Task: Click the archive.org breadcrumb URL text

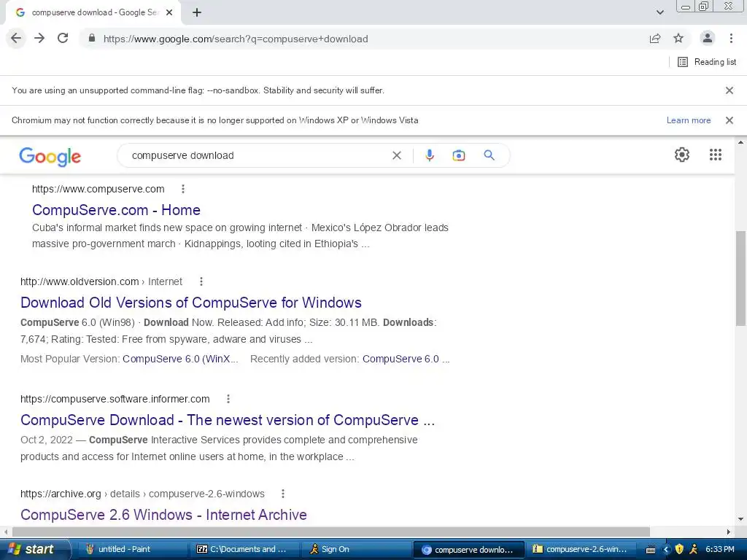Action: [142, 494]
